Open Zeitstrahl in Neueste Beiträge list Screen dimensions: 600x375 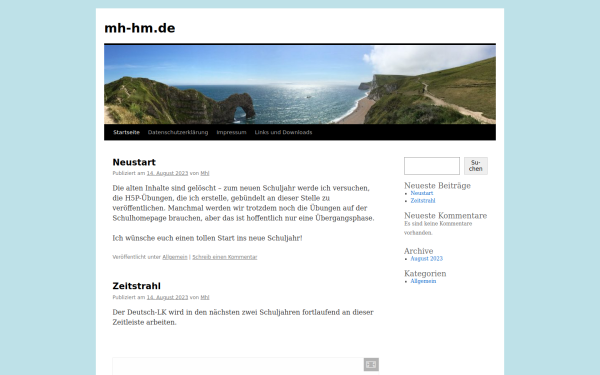pos(423,201)
